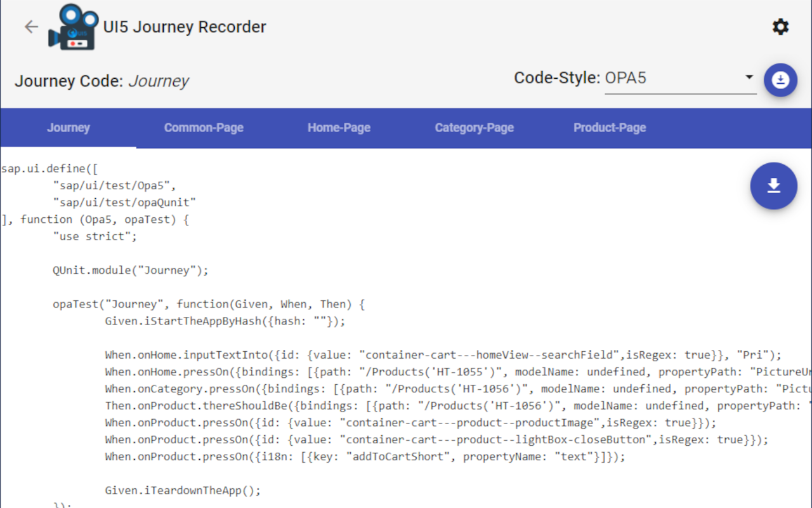Change OPA5 to another code style
Screen dimensions: 812x508
680,77
